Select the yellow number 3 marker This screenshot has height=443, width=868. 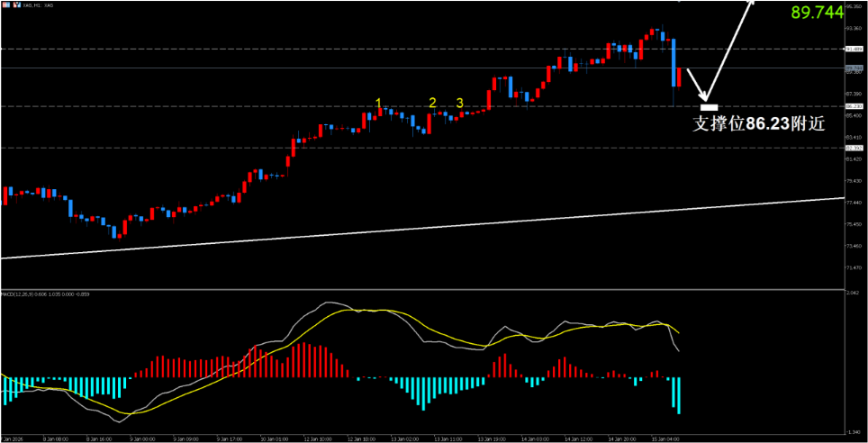point(459,103)
